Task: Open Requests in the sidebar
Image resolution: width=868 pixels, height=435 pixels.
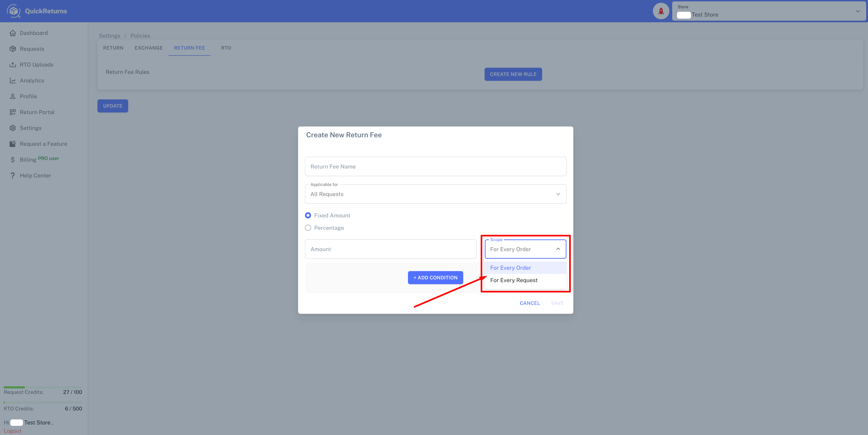Action: point(32,49)
